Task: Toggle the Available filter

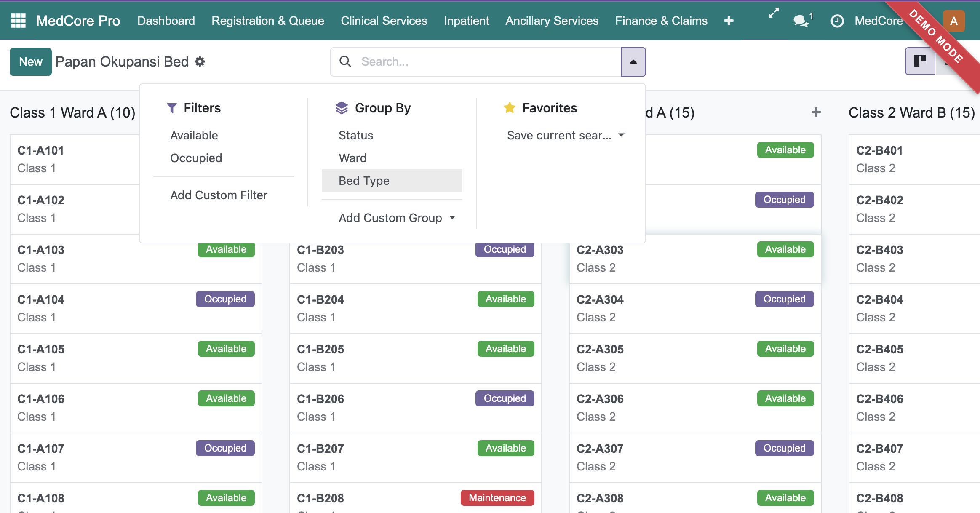Action: pyautogui.click(x=194, y=135)
